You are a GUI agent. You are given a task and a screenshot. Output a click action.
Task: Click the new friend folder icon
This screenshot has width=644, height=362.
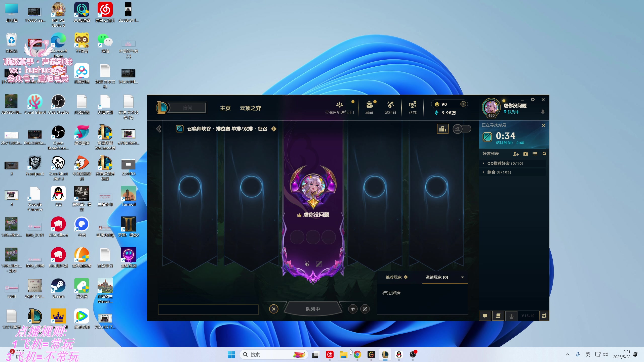click(x=526, y=154)
